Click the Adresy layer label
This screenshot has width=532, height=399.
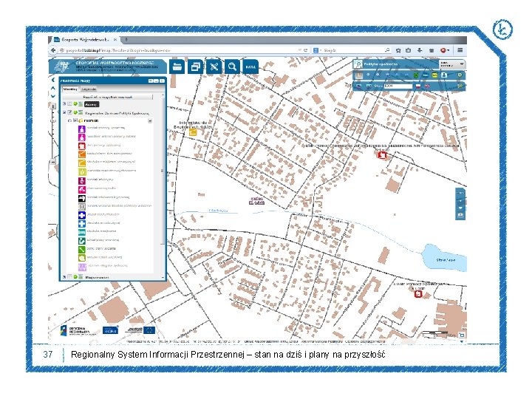pyautogui.click(x=92, y=104)
